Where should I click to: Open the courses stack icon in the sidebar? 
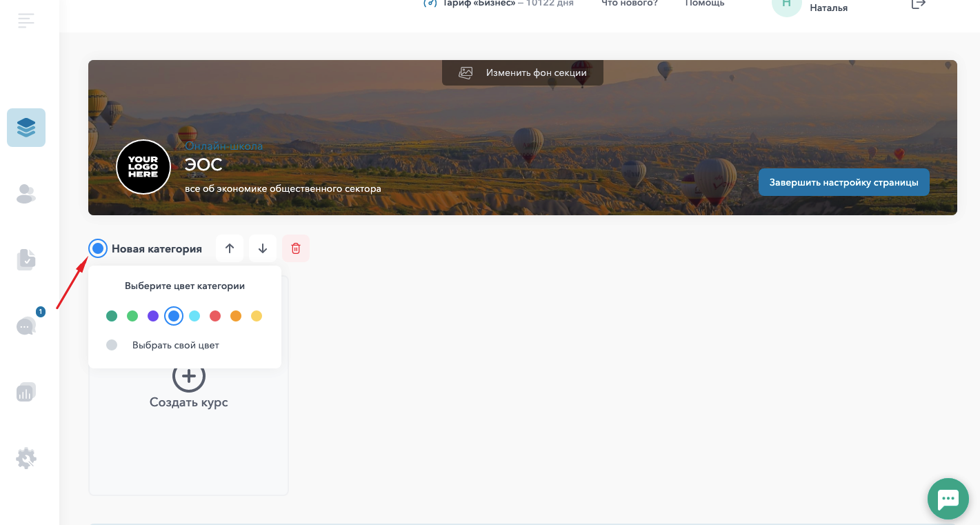[x=26, y=128]
